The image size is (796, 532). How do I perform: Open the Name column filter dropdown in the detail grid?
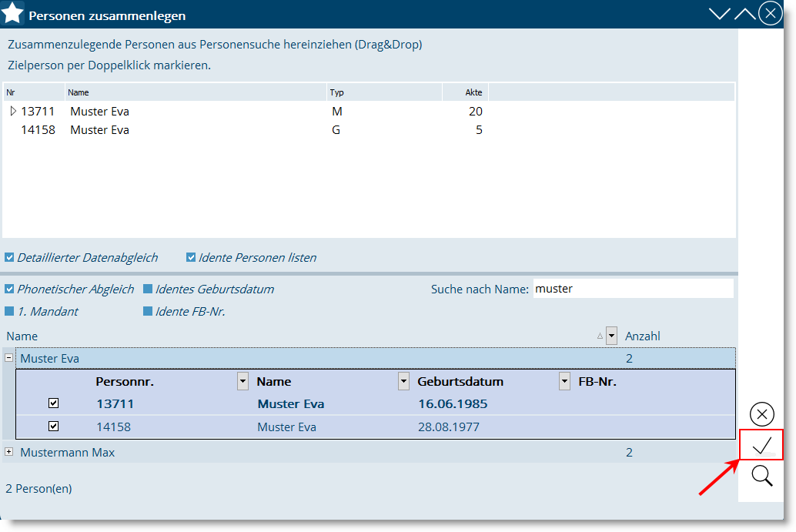(x=403, y=381)
